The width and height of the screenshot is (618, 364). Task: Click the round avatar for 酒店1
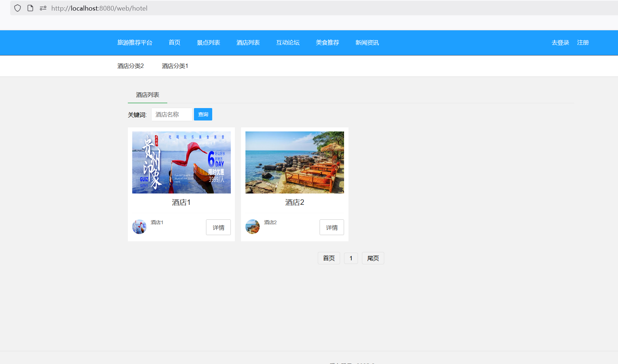tap(139, 227)
